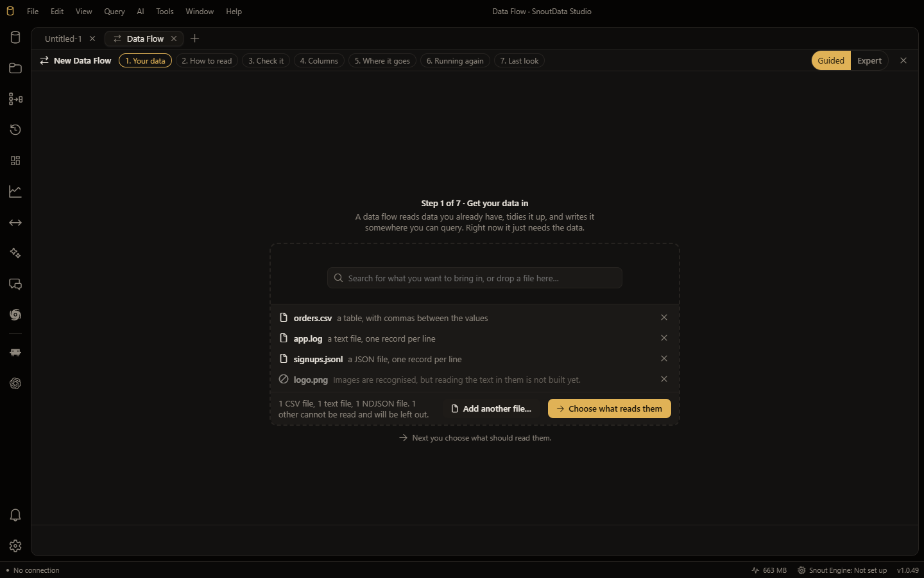Open the settings gear in the sidebar
The width and height of the screenshot is (924, 578).
pyautogui.click(x=15, y=546)
